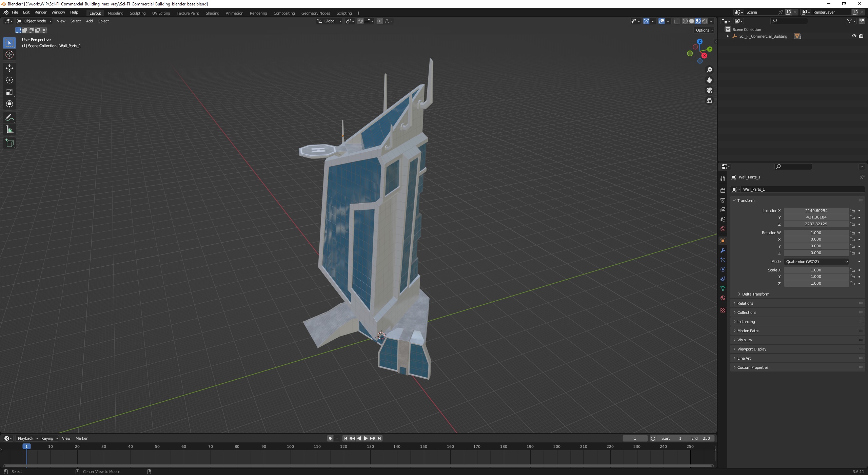Open the viewport Options dropdown
868x475 pixels.
[x=704, y=30]
